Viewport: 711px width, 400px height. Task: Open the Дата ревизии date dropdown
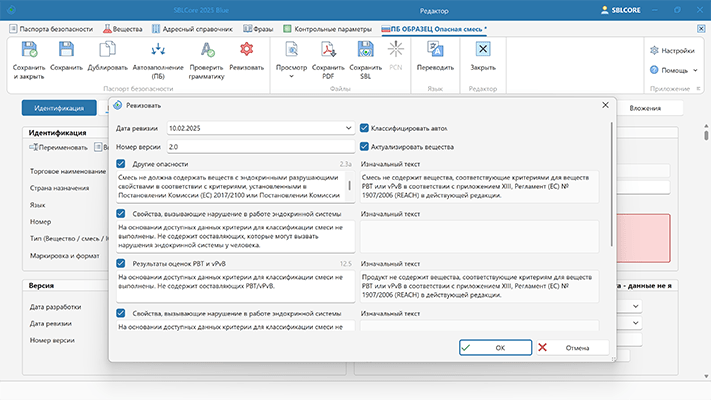point(348,128)
